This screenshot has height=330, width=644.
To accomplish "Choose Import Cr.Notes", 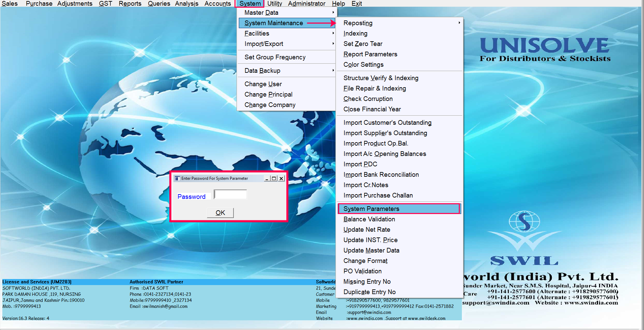I will [x=399, y=185].
